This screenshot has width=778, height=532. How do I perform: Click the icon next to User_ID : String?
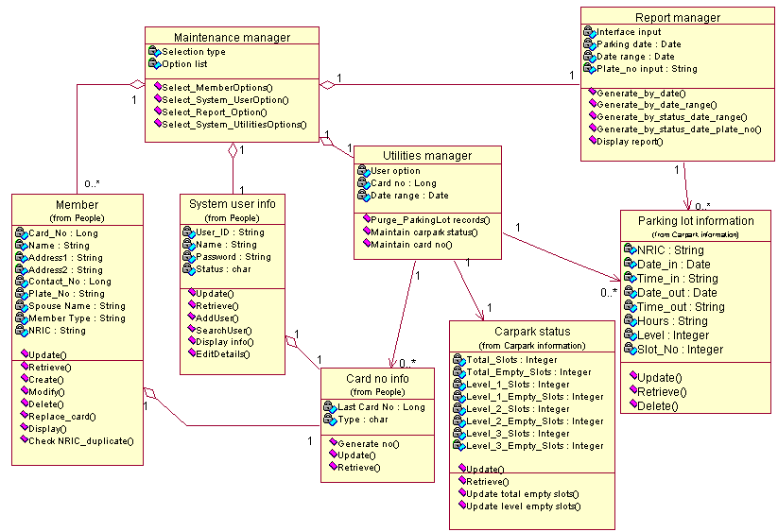click(x=188, y=232)
